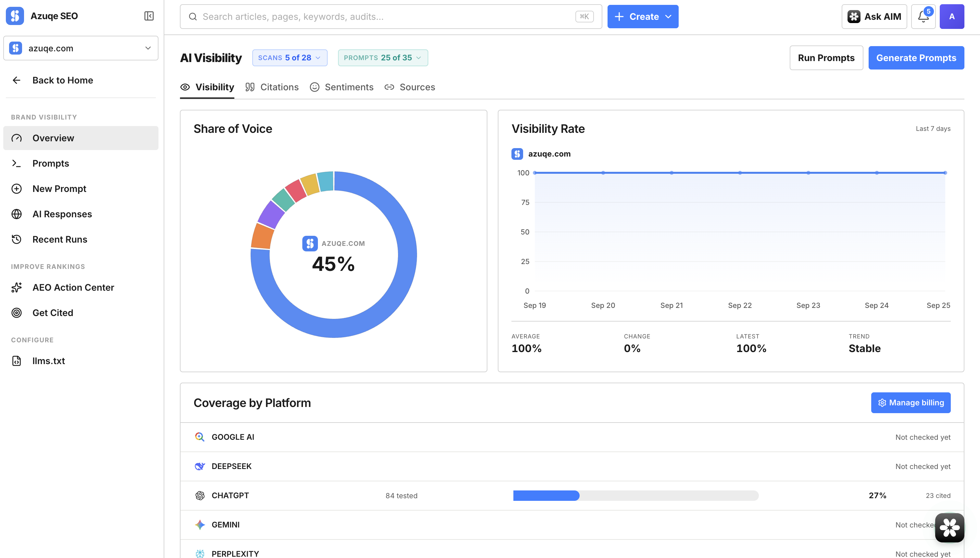This screenshot has height=558, width=980.
Task: Open New Prompt in the sidebar
Action: [x=81, y=189]
